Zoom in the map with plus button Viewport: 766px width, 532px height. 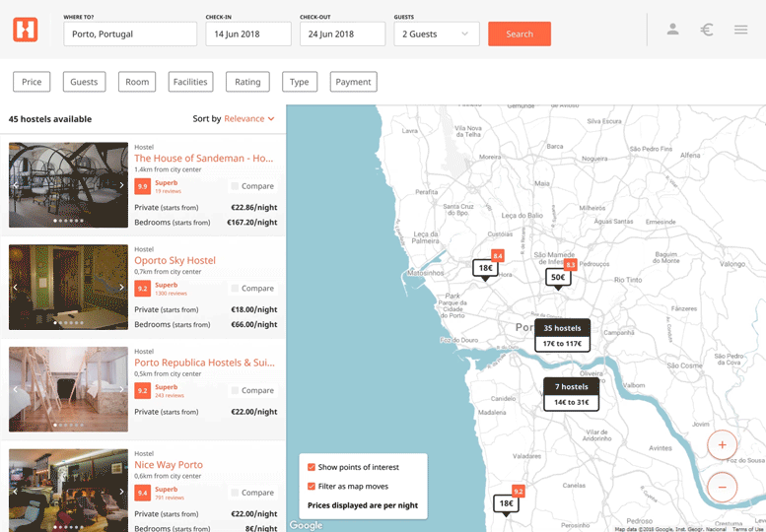(x=722, y=444)
